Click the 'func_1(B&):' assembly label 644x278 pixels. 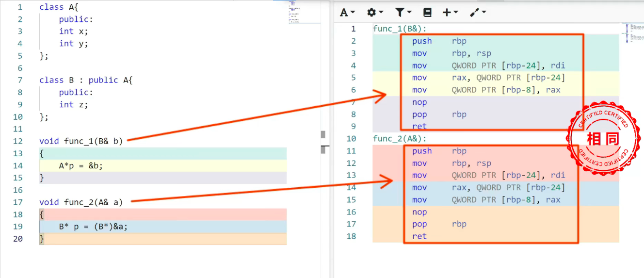(x=399, y=29)
